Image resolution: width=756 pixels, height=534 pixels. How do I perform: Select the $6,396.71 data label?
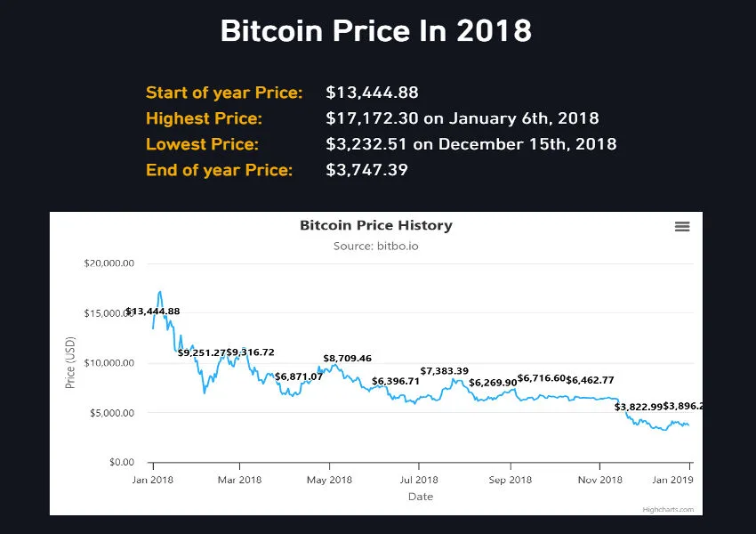click(396, 381)
